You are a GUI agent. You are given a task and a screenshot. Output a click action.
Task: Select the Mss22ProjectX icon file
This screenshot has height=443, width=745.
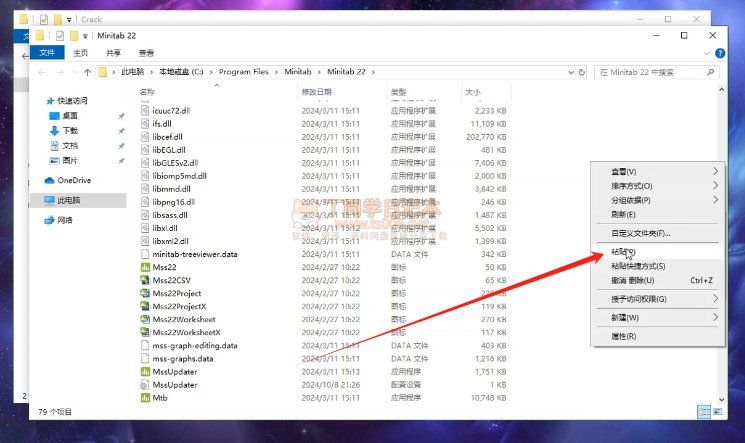pyautogui.click(x=145, y=306)
